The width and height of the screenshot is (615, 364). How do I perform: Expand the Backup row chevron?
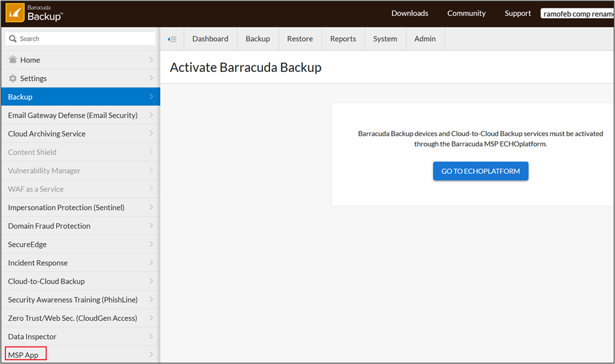151,96
